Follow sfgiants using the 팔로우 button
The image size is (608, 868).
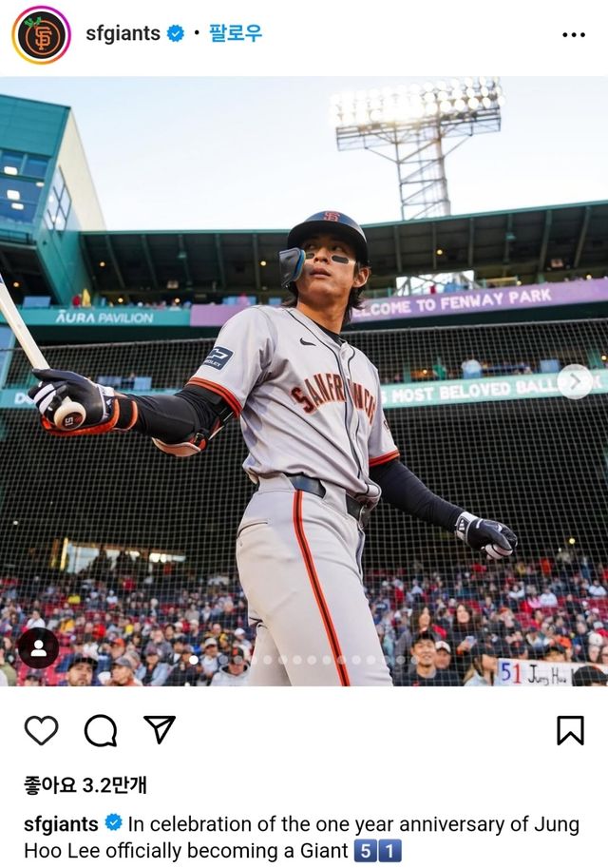[235, 33]
